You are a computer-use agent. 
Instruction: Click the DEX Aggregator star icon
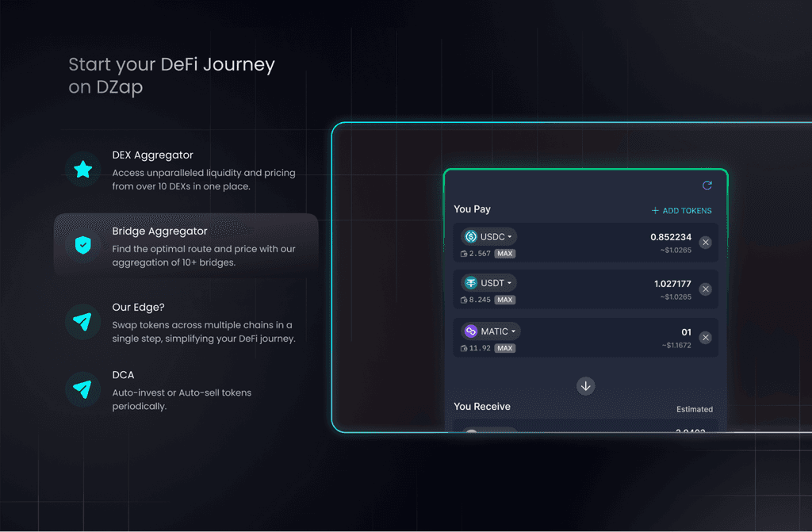click(82, 170)
